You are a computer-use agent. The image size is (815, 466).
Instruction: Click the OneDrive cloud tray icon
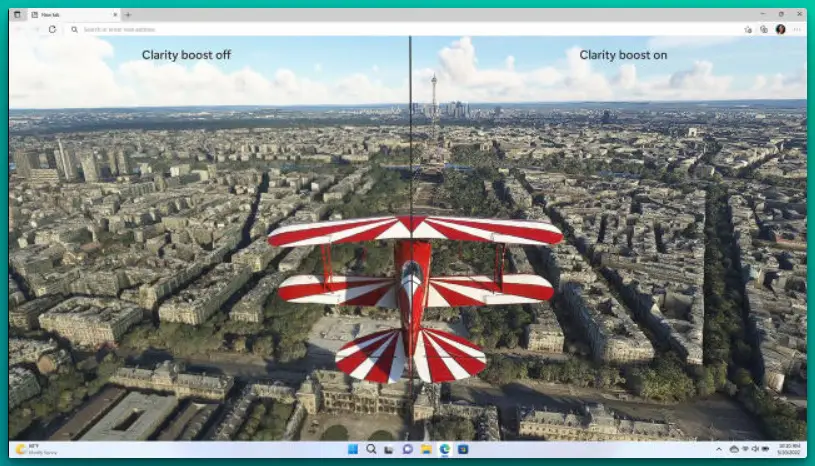click(x=734, y=449)
